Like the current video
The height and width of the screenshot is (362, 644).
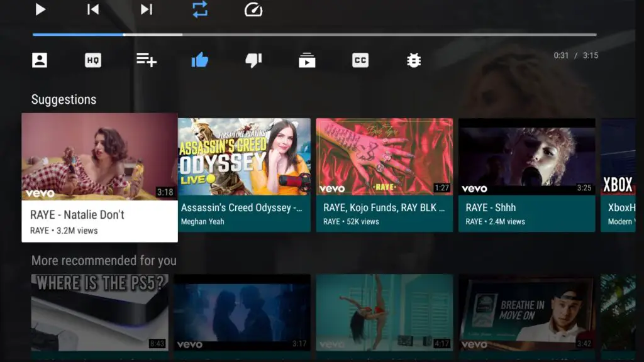coord(200,60)
